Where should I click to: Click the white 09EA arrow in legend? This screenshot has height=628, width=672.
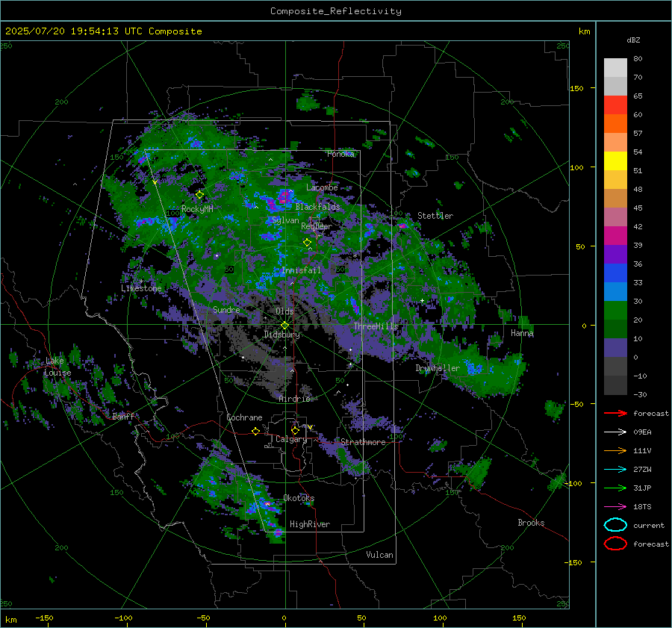pos(615,432)
